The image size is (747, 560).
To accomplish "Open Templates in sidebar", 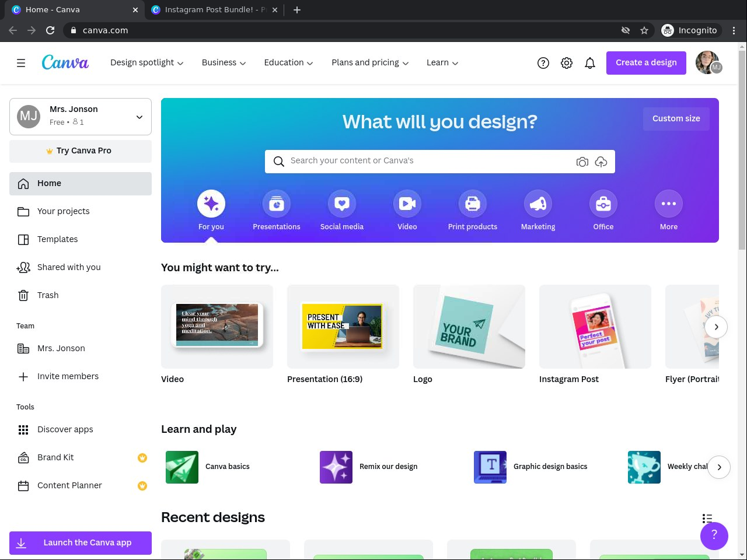I will [81, 240].
